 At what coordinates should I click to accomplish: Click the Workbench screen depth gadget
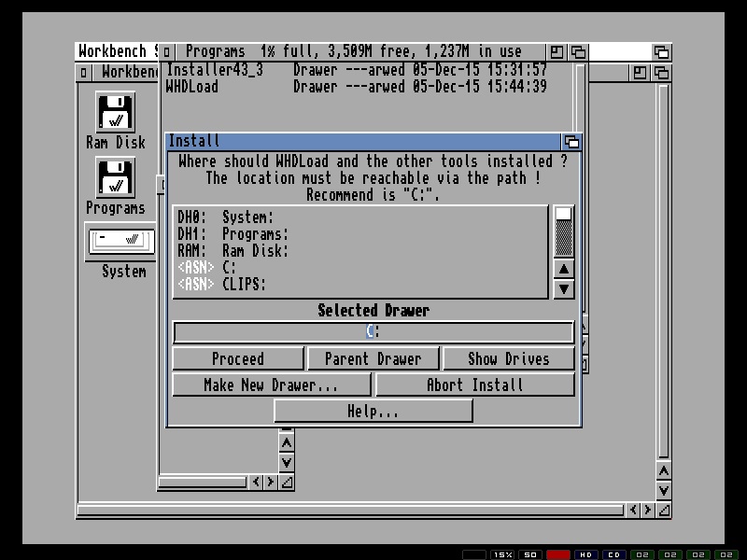click(661, 51)
